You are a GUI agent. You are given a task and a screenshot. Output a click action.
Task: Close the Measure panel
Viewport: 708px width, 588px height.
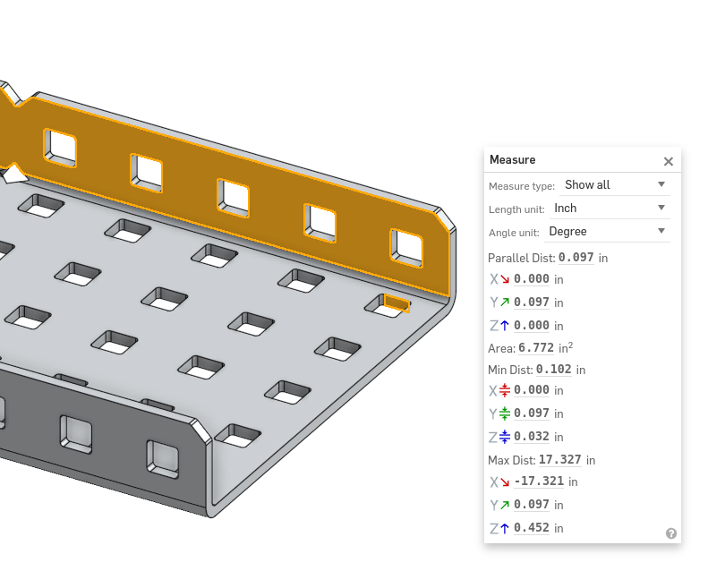pos(669,161)
